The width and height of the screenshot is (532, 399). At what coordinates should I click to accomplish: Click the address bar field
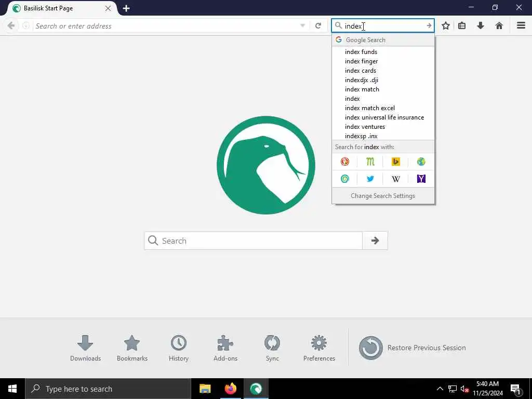(166, 26)
